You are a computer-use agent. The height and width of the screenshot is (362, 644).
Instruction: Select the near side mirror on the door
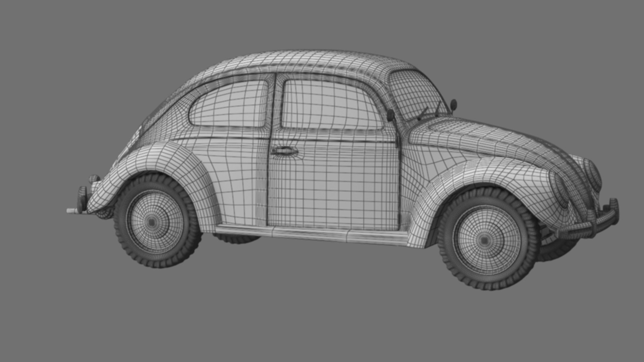pos(391,116)
